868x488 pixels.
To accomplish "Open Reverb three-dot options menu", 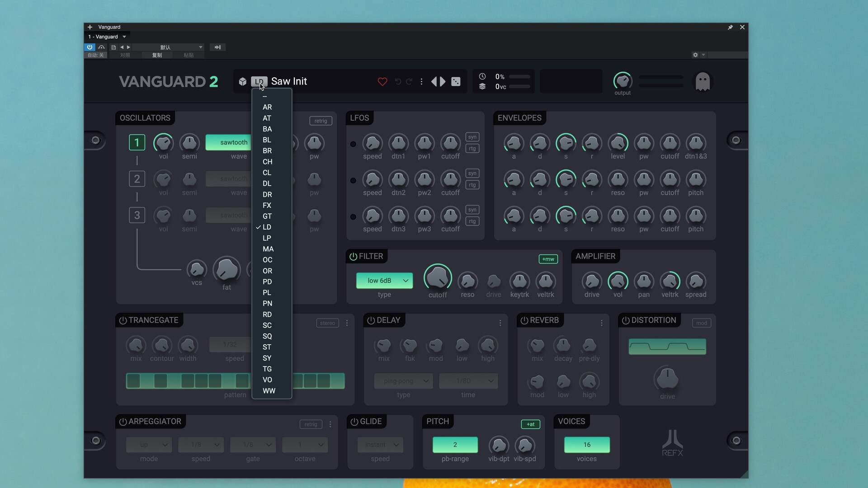I will click(602, 323).
